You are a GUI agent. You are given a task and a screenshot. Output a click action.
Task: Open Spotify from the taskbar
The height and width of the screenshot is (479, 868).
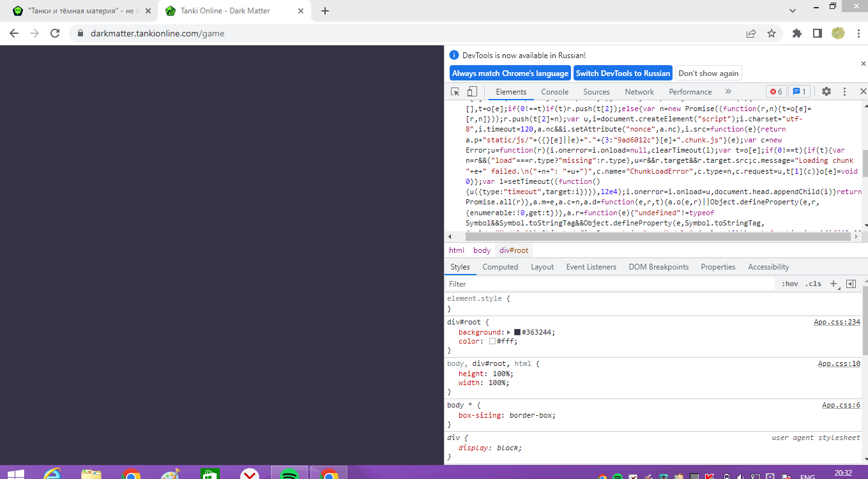coord(290,473)
